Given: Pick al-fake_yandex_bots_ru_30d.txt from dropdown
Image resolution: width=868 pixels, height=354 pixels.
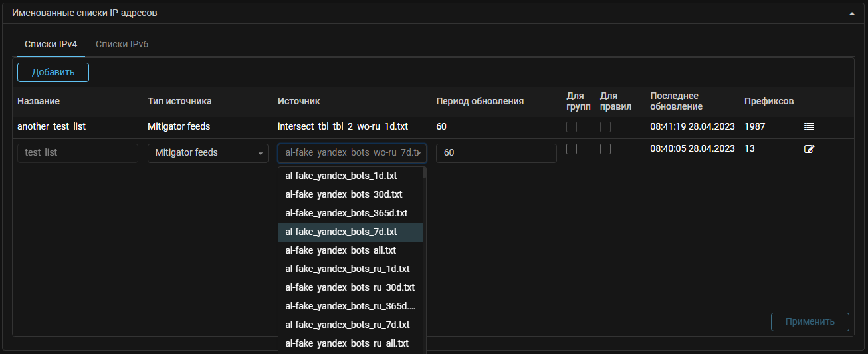Looking at the screenshot, I should click(350, 287).
